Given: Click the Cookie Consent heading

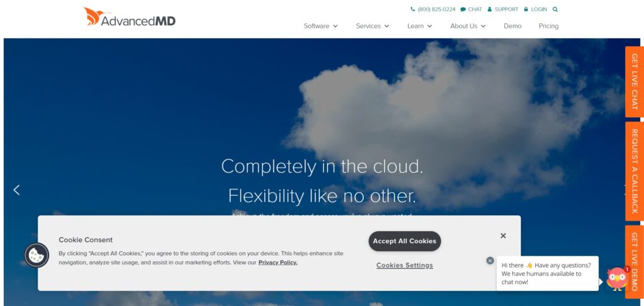Looking at the screenshot, I should click(86, 240).
